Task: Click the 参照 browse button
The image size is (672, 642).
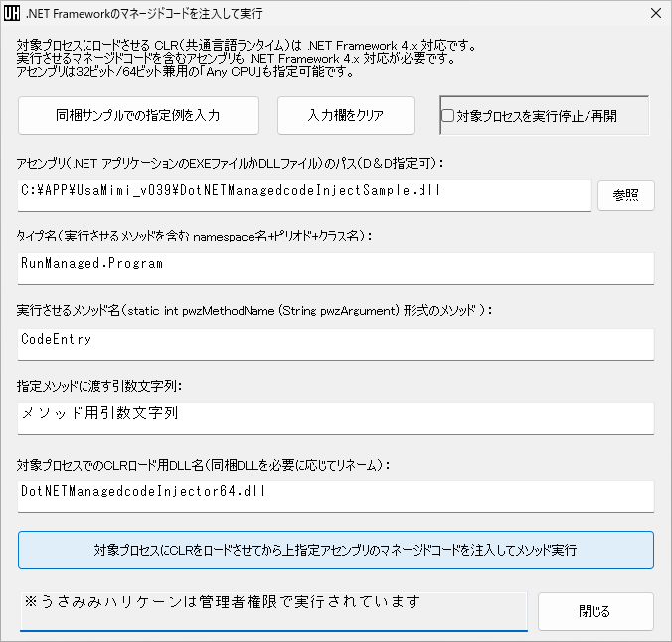Action: 625,195
